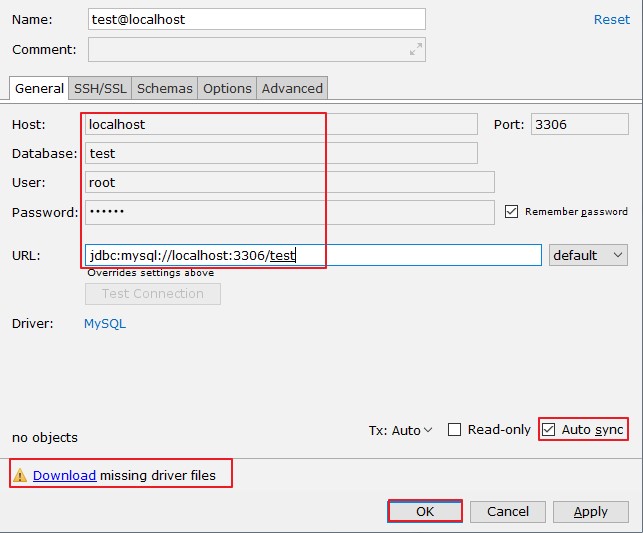Screen dimensions: 643x533
Task: Focus the Port number field
Action: coord(578,125)
